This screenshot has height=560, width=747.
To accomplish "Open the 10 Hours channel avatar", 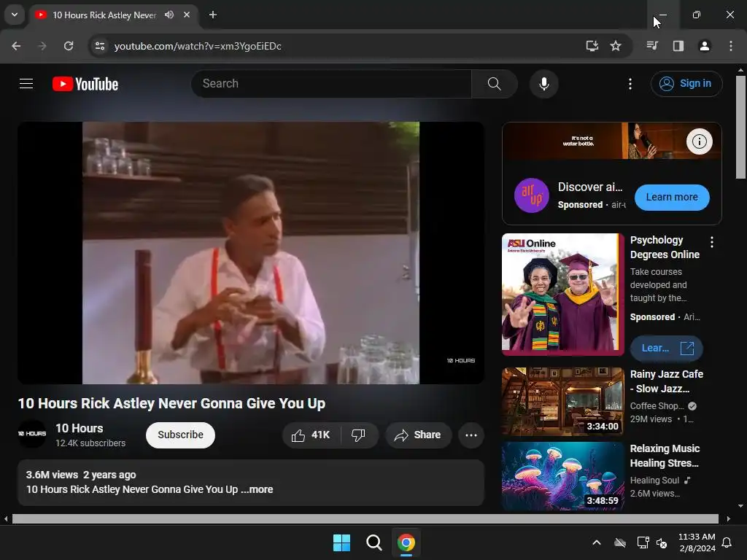I will click(x=32, y=434).
